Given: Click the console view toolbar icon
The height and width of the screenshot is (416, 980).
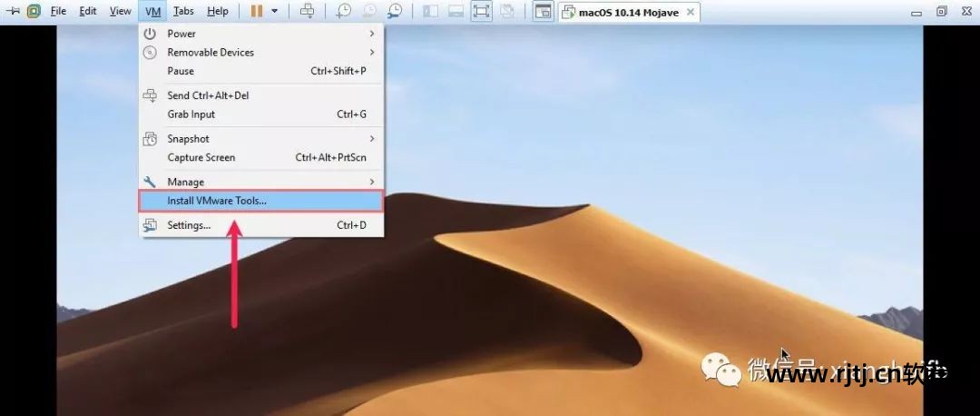Looking at the screenshot, I should pyautogui.click(x=544, y=11).
